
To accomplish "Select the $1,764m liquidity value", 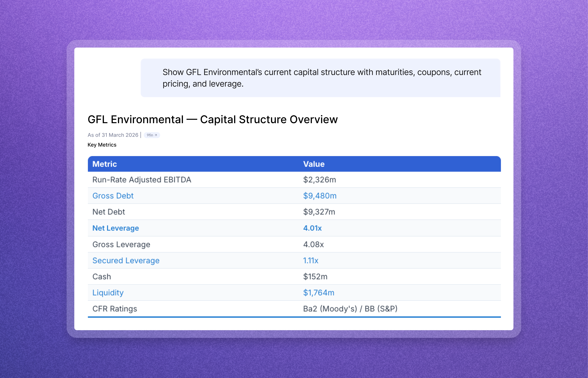I will (x=319, y=293).
